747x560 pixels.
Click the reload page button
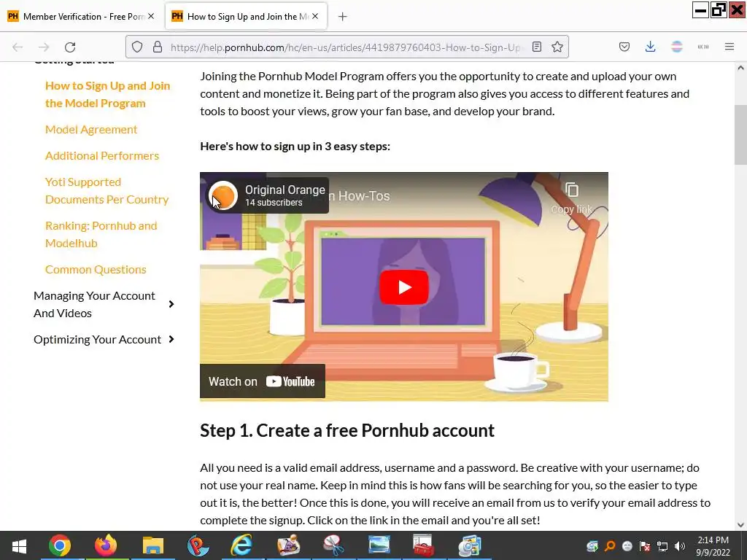point(70,47)
